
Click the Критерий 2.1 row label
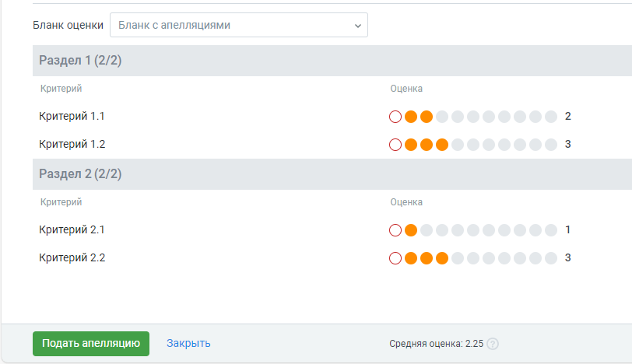[72, 229]
